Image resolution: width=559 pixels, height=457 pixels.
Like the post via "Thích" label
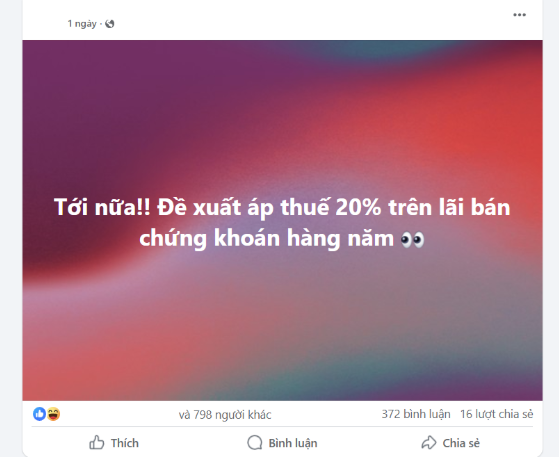[x=125, y=443]
